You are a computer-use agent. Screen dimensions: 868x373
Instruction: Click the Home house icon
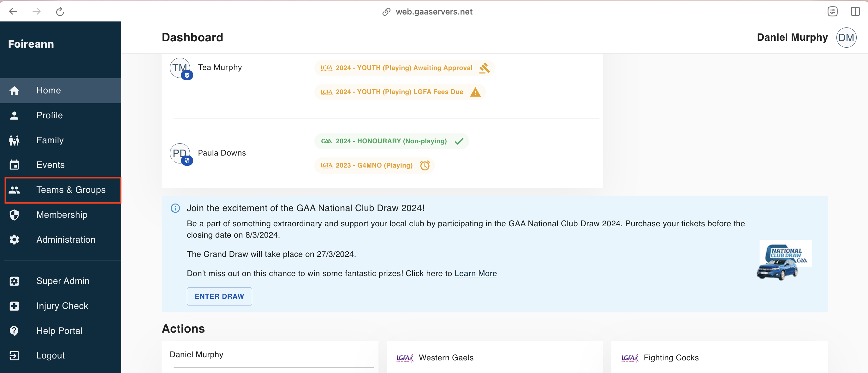click(14, 91)
